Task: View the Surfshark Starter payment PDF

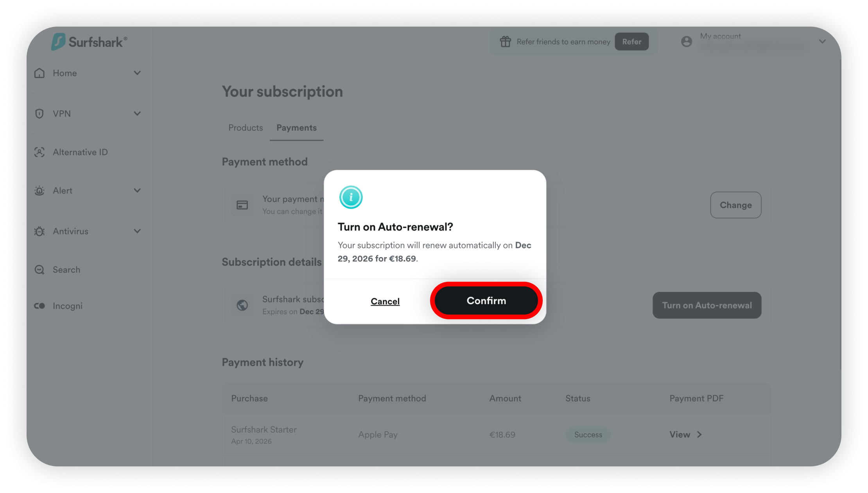Action: (685, 435)
